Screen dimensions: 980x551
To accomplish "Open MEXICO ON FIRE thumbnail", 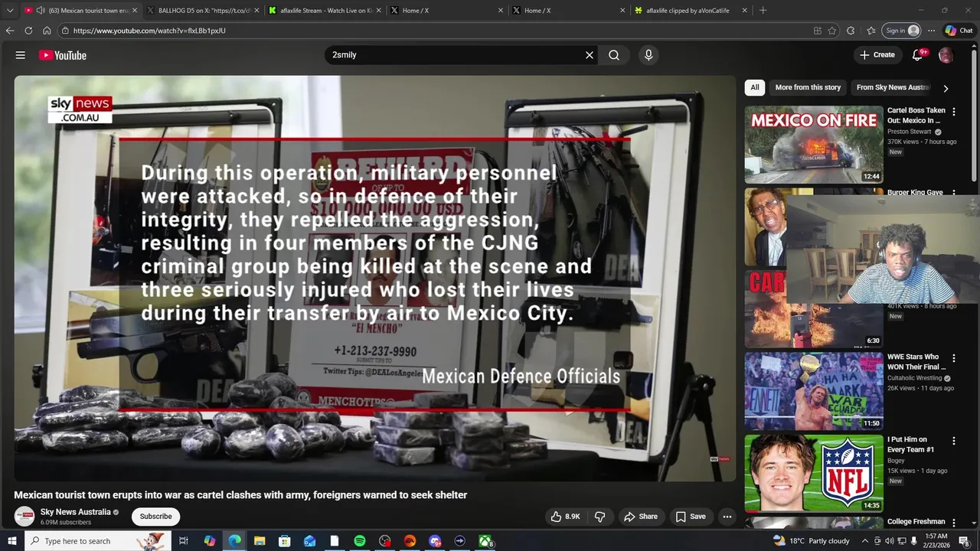I will pyautogui.click(x=814, y=145).
